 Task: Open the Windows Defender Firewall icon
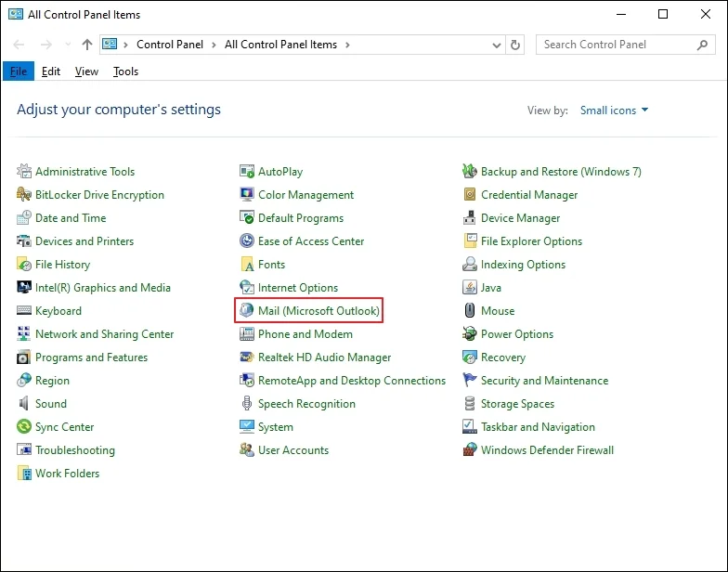click(470, 449)
